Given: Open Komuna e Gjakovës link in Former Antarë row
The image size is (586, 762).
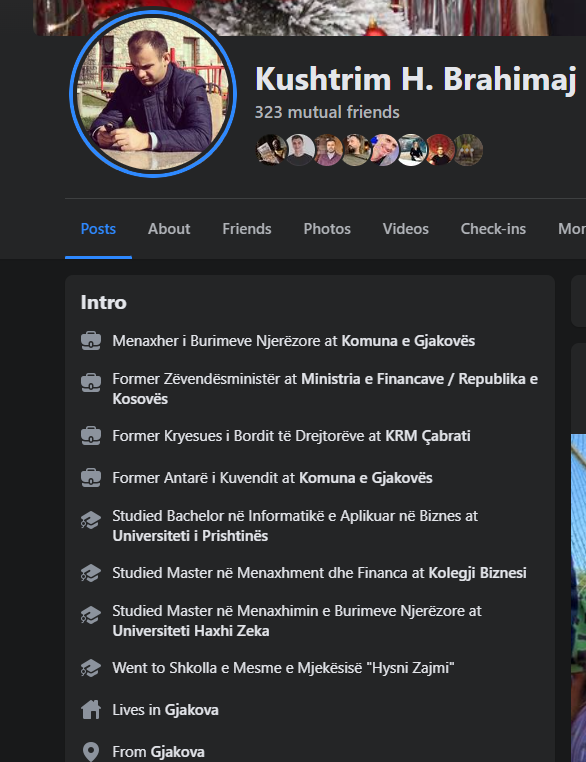Looking at the screenshot, I should click(x=365, y=478).
